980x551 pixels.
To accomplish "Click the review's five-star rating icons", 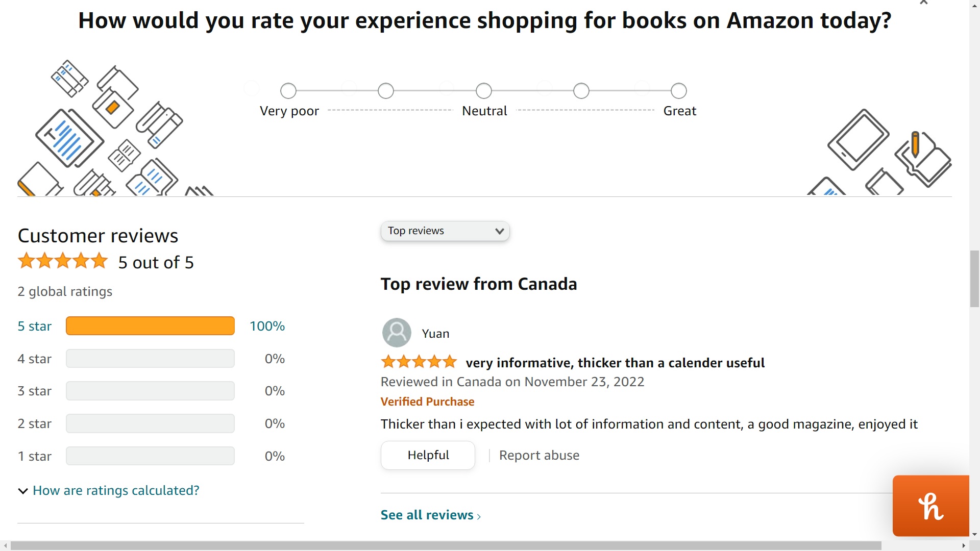I will pos(419,362).
